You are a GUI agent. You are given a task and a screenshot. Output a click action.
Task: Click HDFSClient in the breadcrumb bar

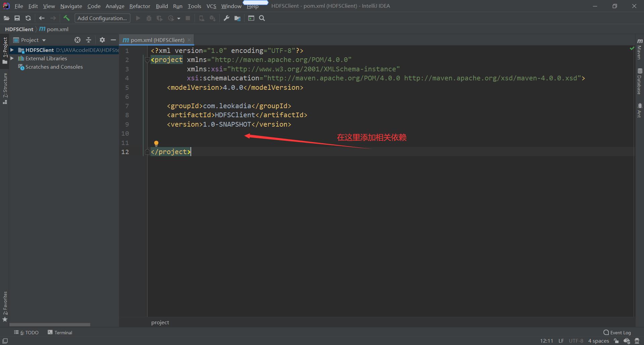coord(19,29)
